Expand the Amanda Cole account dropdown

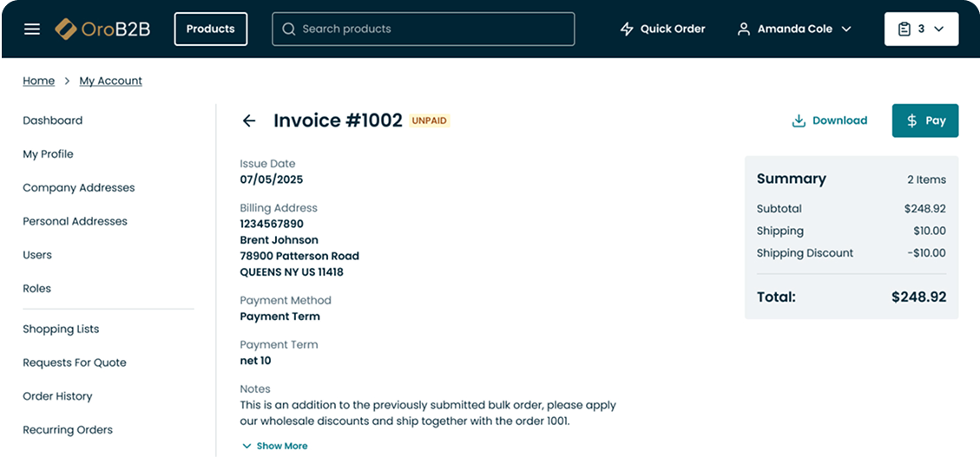point(846,29)
